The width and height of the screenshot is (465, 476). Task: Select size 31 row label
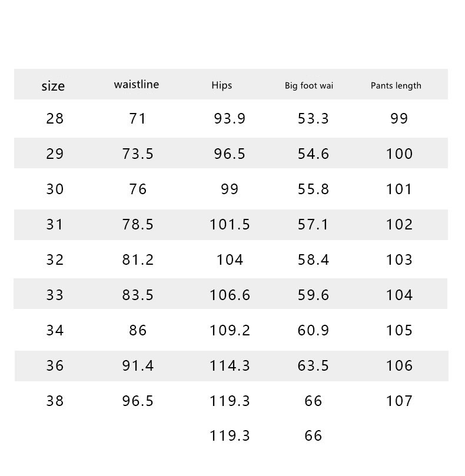click(55, 225)
